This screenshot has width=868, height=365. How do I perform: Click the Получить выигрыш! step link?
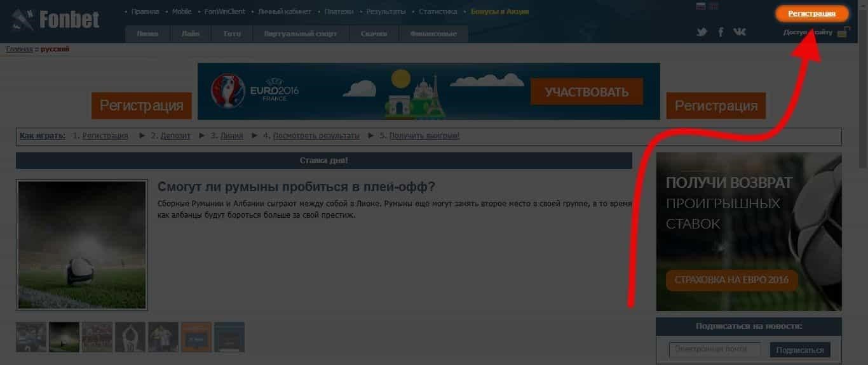(424, 136)
